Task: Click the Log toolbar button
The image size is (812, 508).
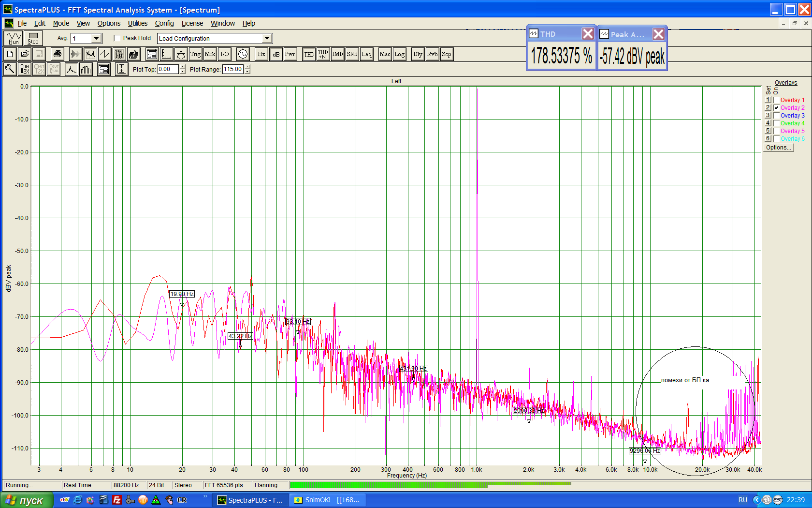Action: coord(399,54)
